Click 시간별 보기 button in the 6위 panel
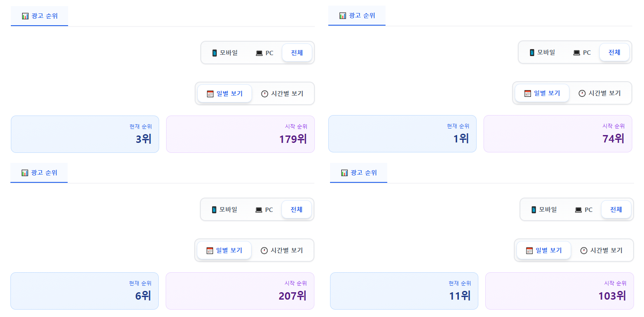 pyautogui.click(x=281, y=251)
